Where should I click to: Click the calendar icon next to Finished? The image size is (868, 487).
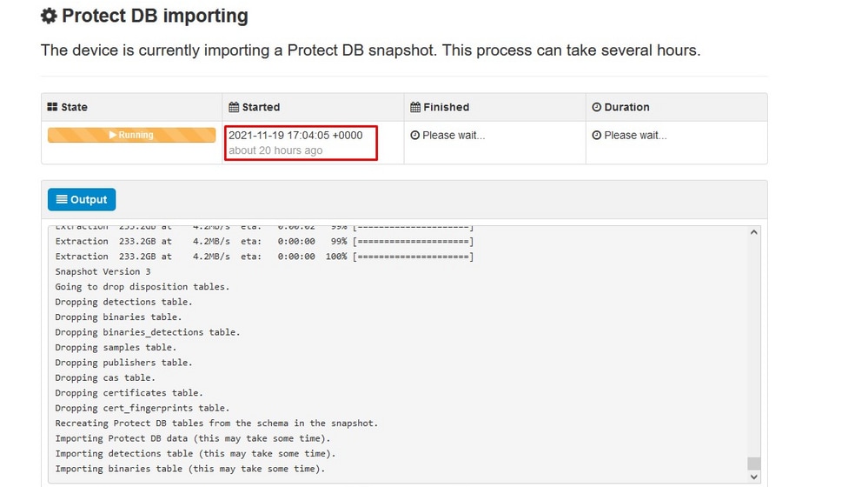pyautogui.click(x=415, y=107)
